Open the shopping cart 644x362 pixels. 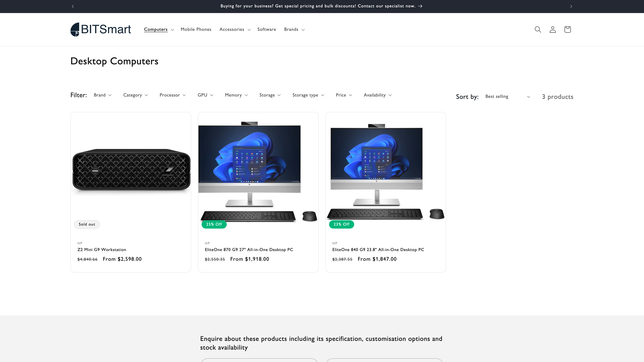click(567, 29)
